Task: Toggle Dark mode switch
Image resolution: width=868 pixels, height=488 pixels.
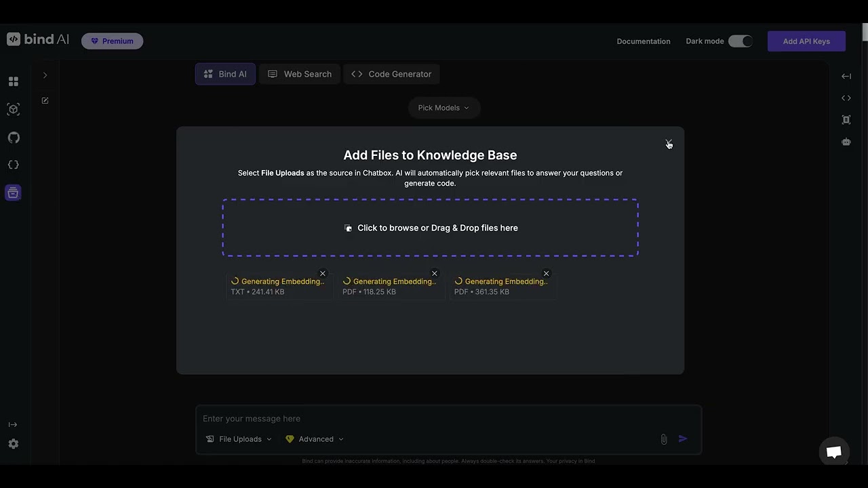Action: (x=741, y=41)
